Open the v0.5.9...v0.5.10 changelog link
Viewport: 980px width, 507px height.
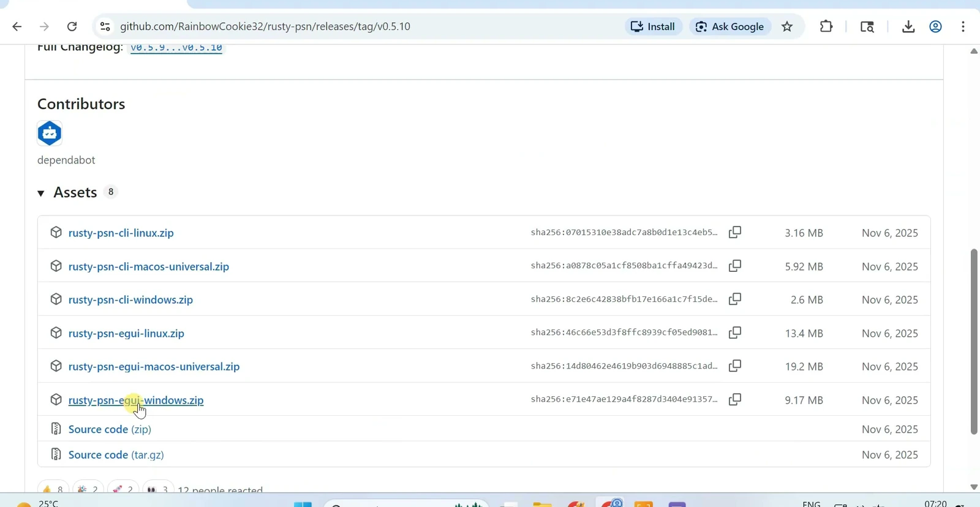[x=176, y=48]
